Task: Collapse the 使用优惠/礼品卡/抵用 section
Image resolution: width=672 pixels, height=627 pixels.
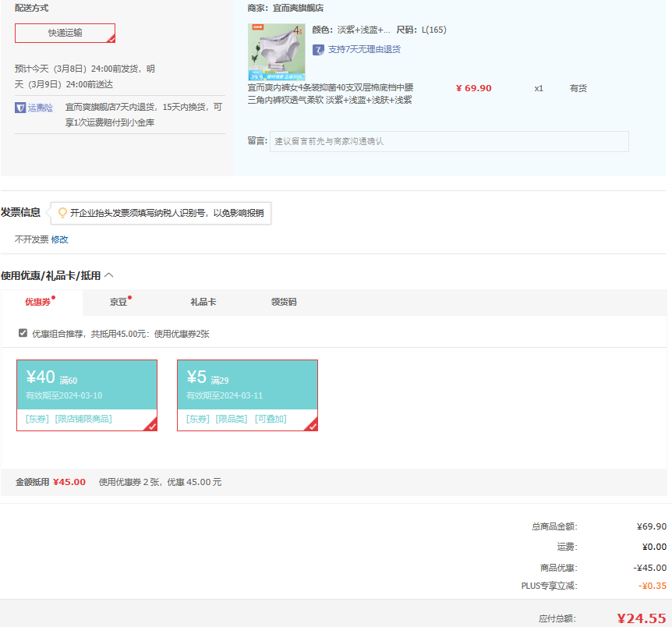Action: tap(109, 275)
